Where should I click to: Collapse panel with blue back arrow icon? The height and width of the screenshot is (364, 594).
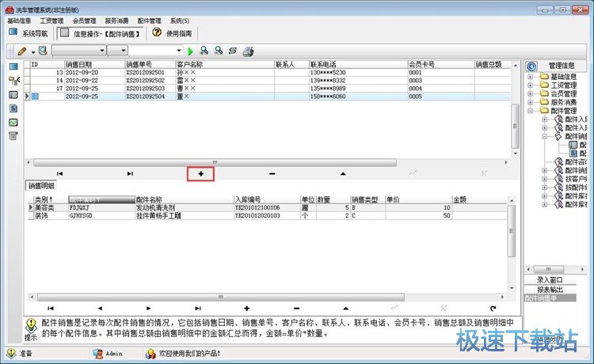coord(531,66)
